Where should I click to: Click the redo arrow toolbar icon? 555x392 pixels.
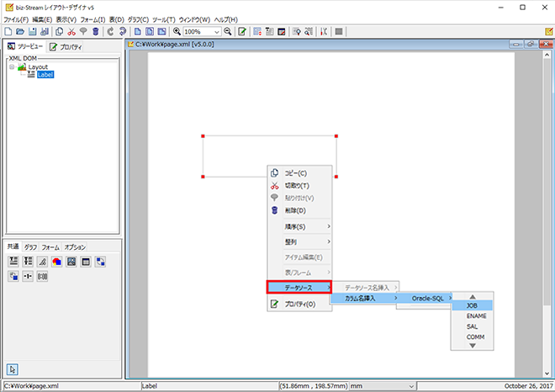pos(123,31)
